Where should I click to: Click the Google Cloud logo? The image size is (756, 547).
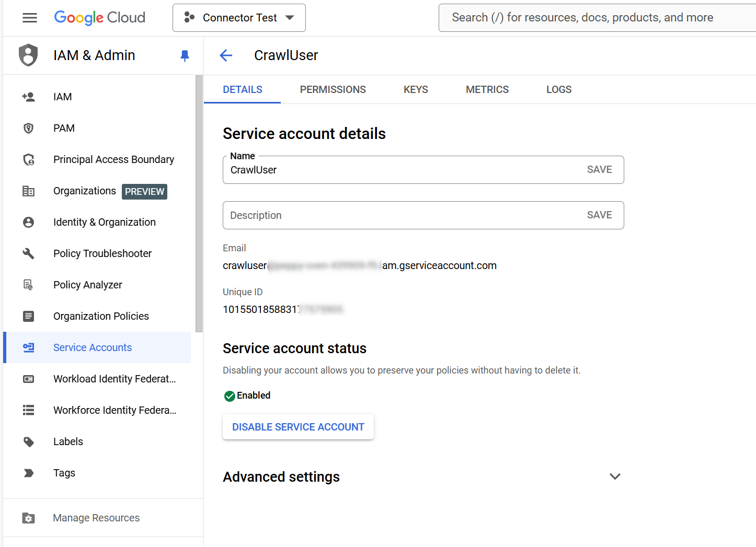(x=100, y=18)
